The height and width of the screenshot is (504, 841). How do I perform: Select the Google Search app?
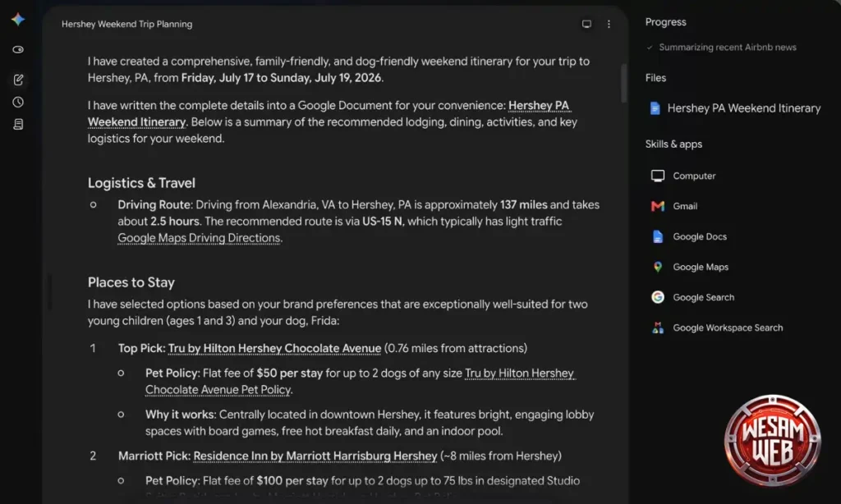click(692, 297)
